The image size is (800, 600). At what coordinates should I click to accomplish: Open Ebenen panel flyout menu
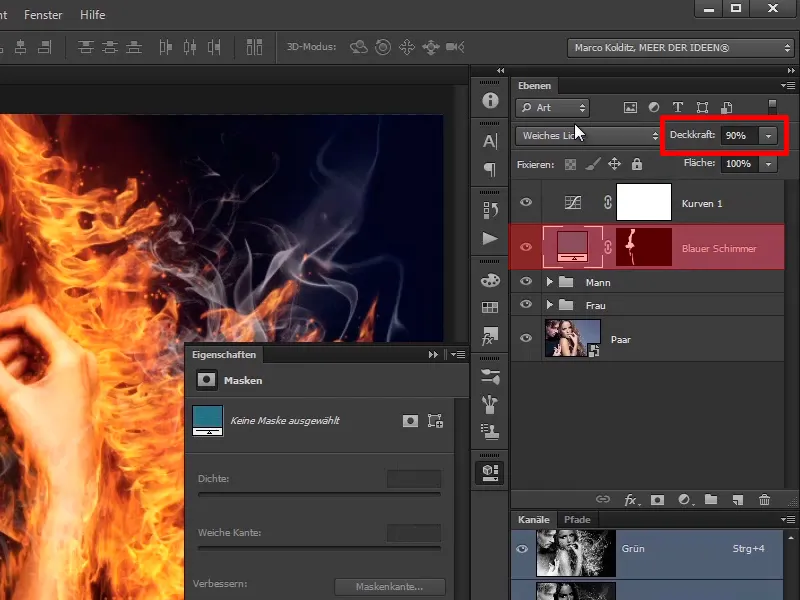[x=788, y=85]
